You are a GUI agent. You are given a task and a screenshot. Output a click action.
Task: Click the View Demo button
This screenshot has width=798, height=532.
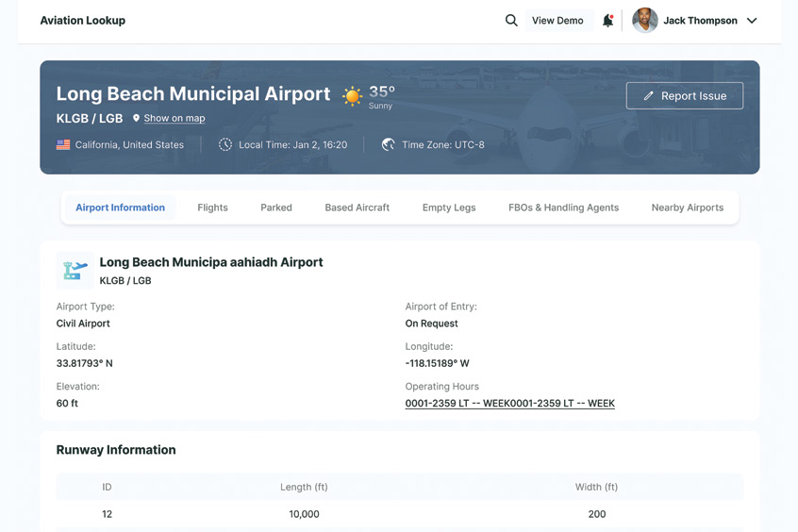tap(557, 20)
